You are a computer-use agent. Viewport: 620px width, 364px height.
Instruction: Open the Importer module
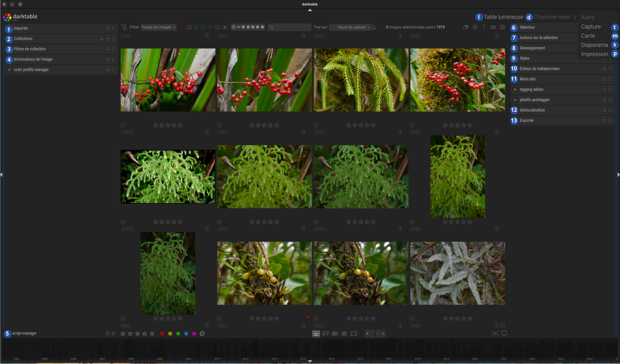[21, 29]
